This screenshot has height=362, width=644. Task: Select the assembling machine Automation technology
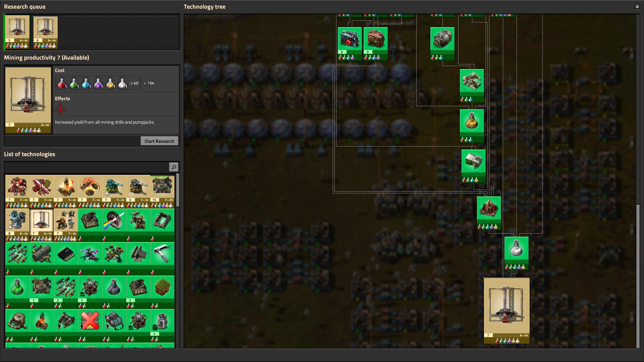click(x=90, y=225)
